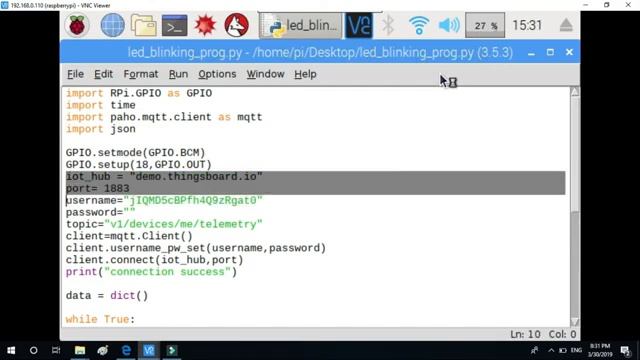Image resolution: width=640 pixels, height=360 pixels.
Task: Click the GPIO.setmode(GPIO.BCM) line
Action: pyautogui.click(x=136, y=153)
